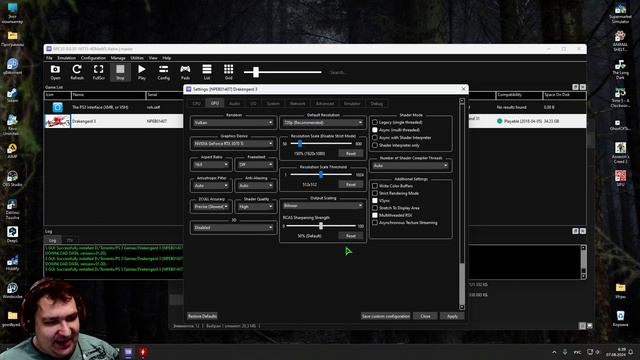Image resolution: width=640 pixels, height=360 pixels.
Task: Switch to Grid view icon
Action: [x=229, y=72]
